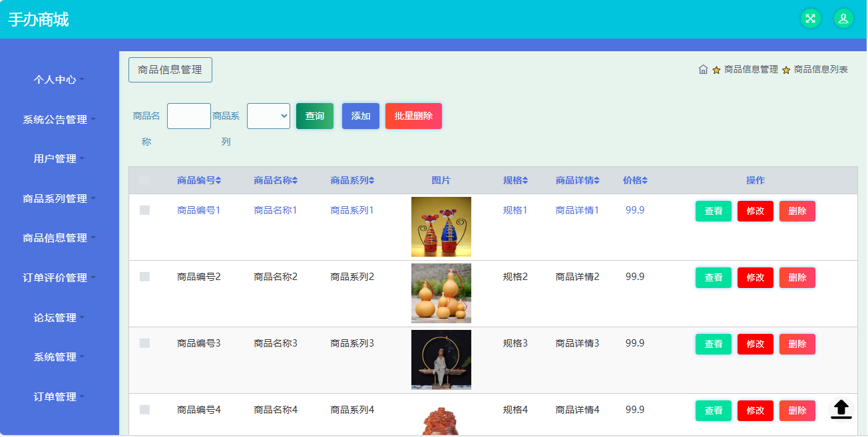Sort by 规格 column arrow
The height and width of the screenshot is (437, 868).
[525, 180]
